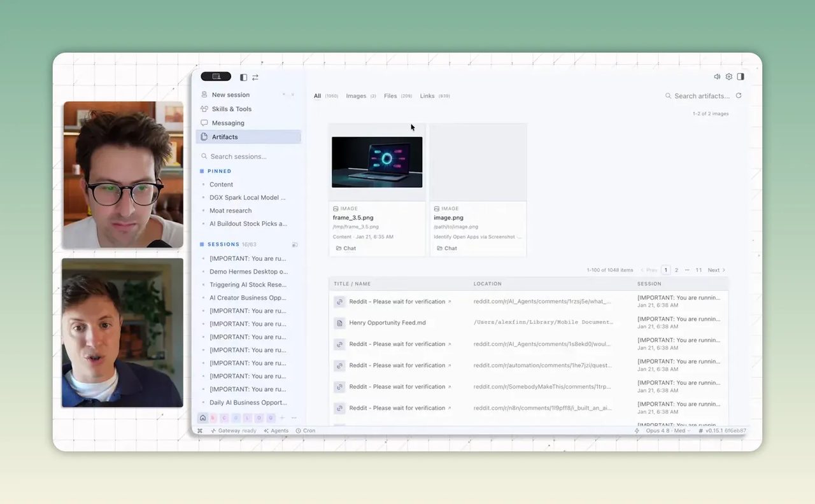Click link icon of 1rzsj5e/what_ Reddit row
Viewport: 815px width, 504px height.
click(x=339, y=302)
